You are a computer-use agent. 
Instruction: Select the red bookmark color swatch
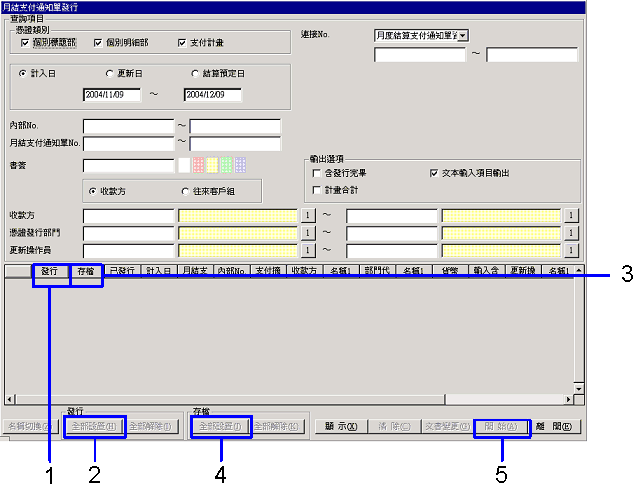click(198, 165)
